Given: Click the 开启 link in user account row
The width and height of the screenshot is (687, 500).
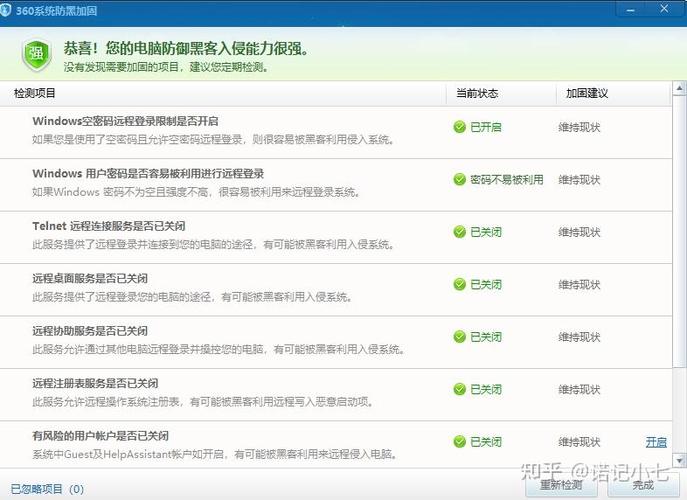Looking at the screenshot, I should 656,442.
